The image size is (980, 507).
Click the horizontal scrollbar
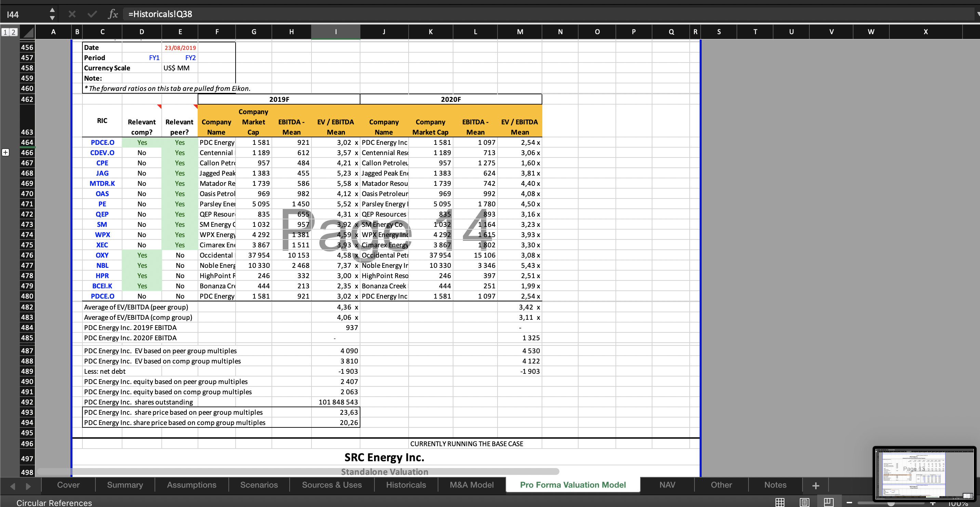pyautogui.click(x=298, y=471)
